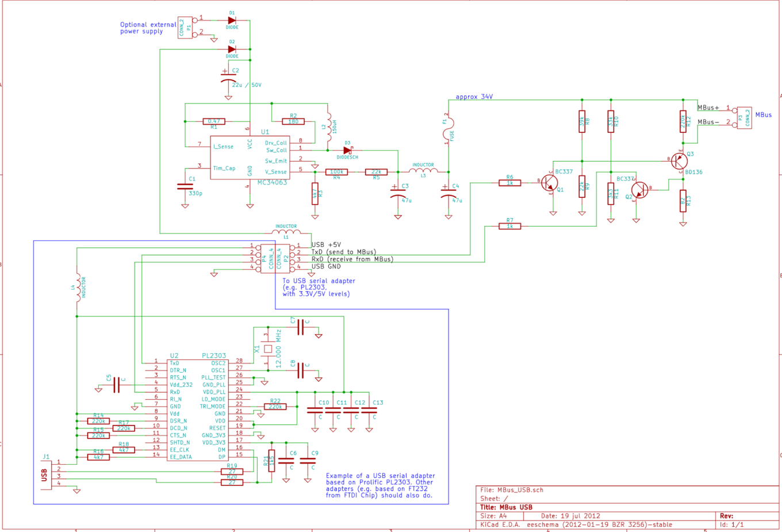The image size is (782, 532).
Task: Click diode symbol D2
Action: [x=232, y=49]
